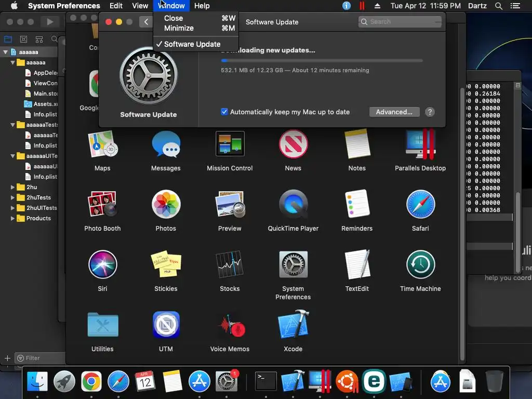
Task: Collapse the aaaaaaTests folder in Xcode navigator
Action: pyautogui.click(x=12, y=125)
